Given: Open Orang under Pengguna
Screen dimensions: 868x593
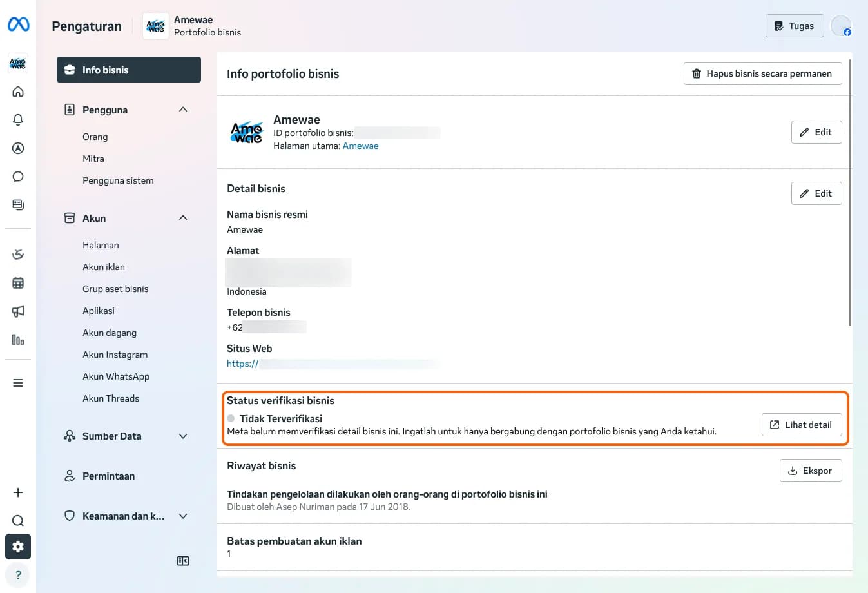Looking at the screenshot, I should point(95,137).
